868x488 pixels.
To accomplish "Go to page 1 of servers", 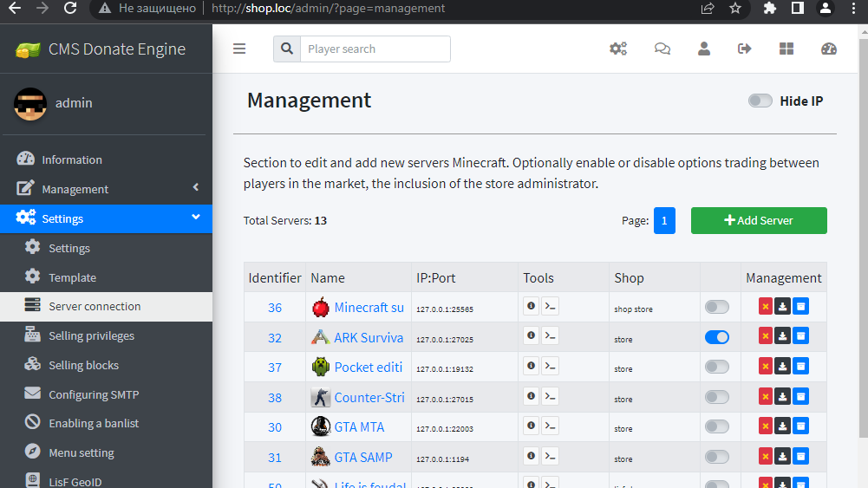I will click(x=664, y=220).
